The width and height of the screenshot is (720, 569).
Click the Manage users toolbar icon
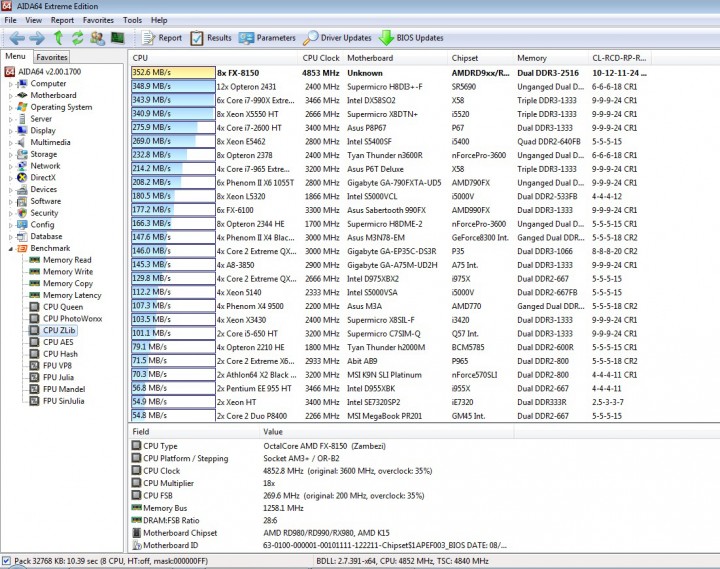[x=97, y=38]
